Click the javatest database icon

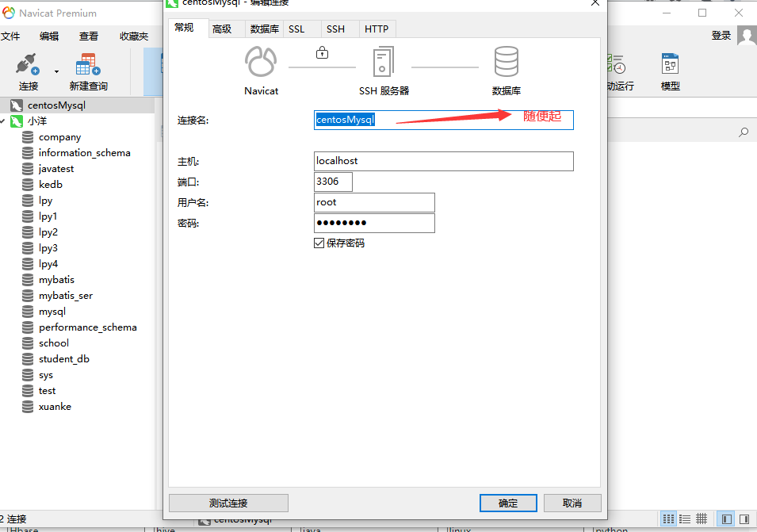28,169
